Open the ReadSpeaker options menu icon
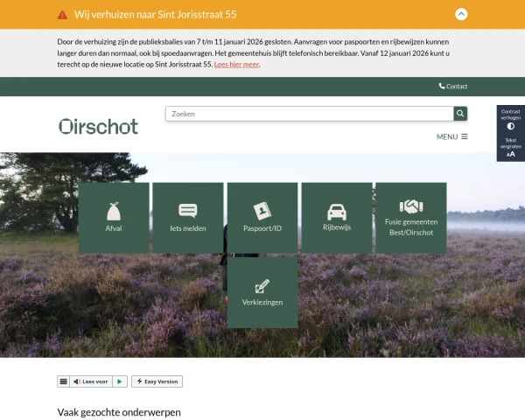The width and height of the screenshot is (525, 420). pos(63,381)
